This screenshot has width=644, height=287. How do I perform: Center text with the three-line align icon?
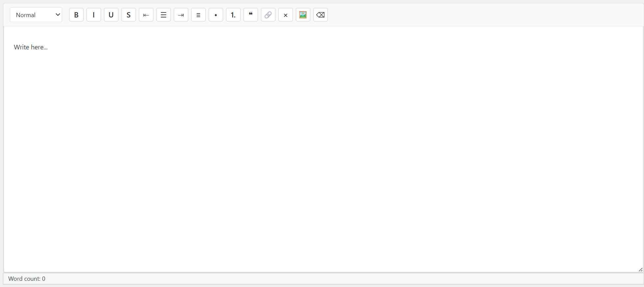(164, 15)
